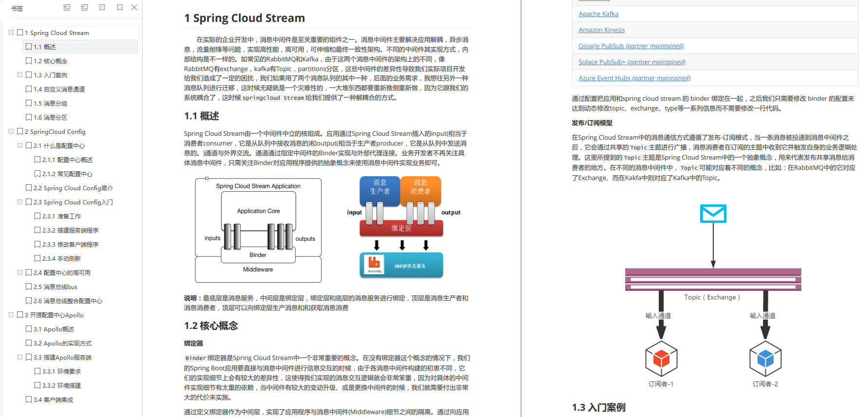Click the delete bookmark icon with minus
This screenshot has height=417, width=868.
pos(120,7)
